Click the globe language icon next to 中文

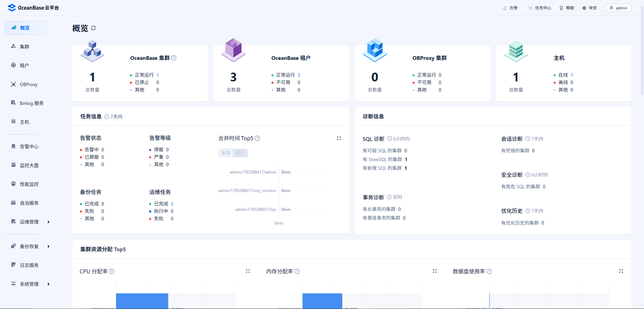point(584,8)
